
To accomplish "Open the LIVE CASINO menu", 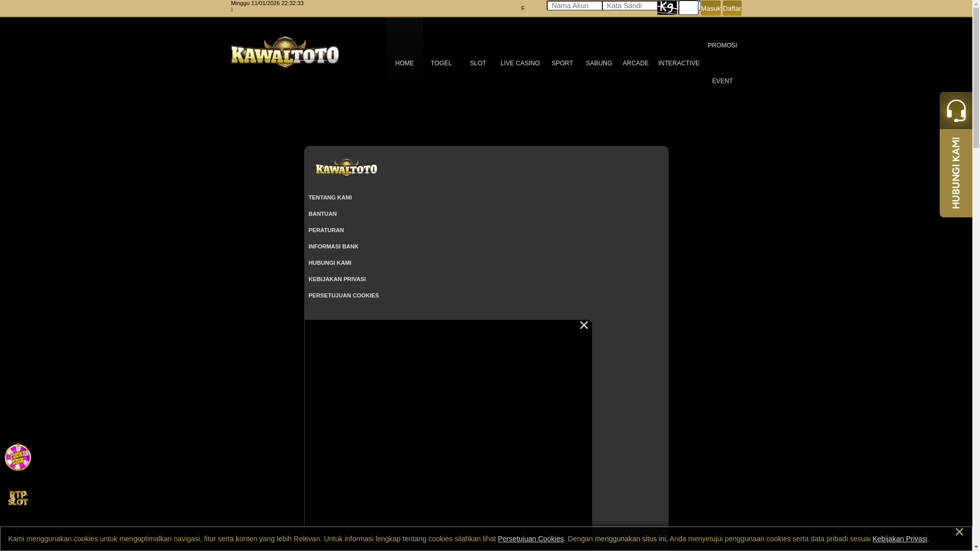I will pos(520,63).
